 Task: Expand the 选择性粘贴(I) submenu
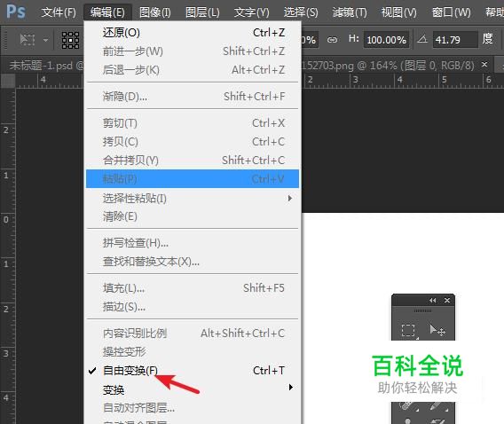pyautogui.click(x=193, y=198)
